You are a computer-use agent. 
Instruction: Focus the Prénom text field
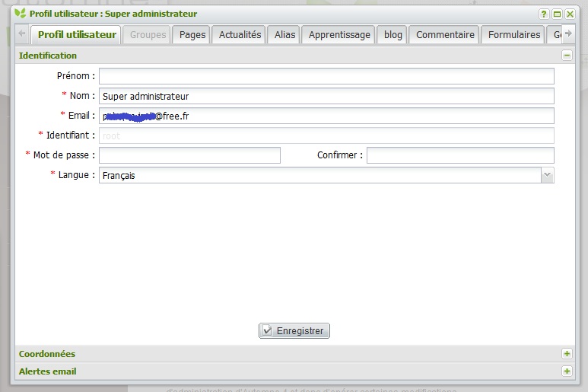(x=326, y=76)
